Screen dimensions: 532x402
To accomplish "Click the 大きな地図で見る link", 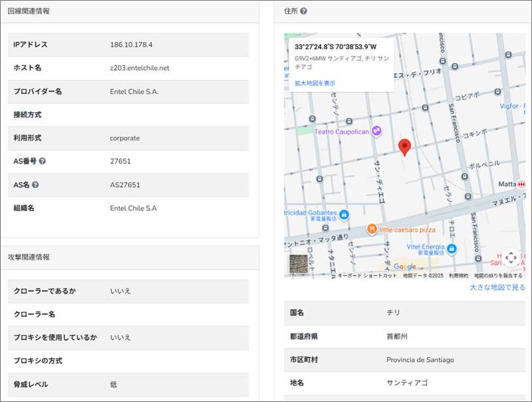I will 497,288.
